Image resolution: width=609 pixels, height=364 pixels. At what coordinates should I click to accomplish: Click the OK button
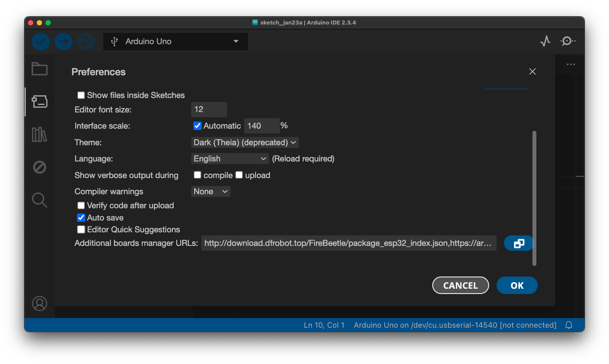click(517, 285)
